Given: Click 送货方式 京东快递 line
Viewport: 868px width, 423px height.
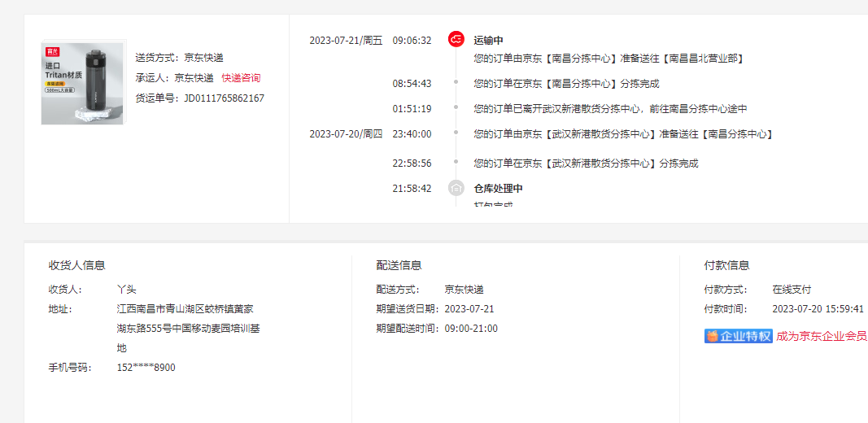Looking at the screenshot, I should pyautogui.click(x=179, y=58).
